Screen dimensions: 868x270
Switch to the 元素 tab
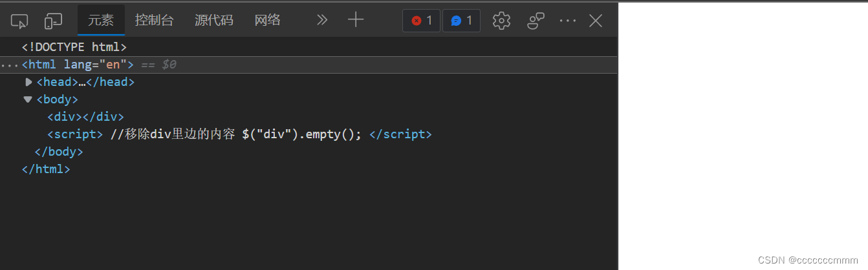coord(101,20)
